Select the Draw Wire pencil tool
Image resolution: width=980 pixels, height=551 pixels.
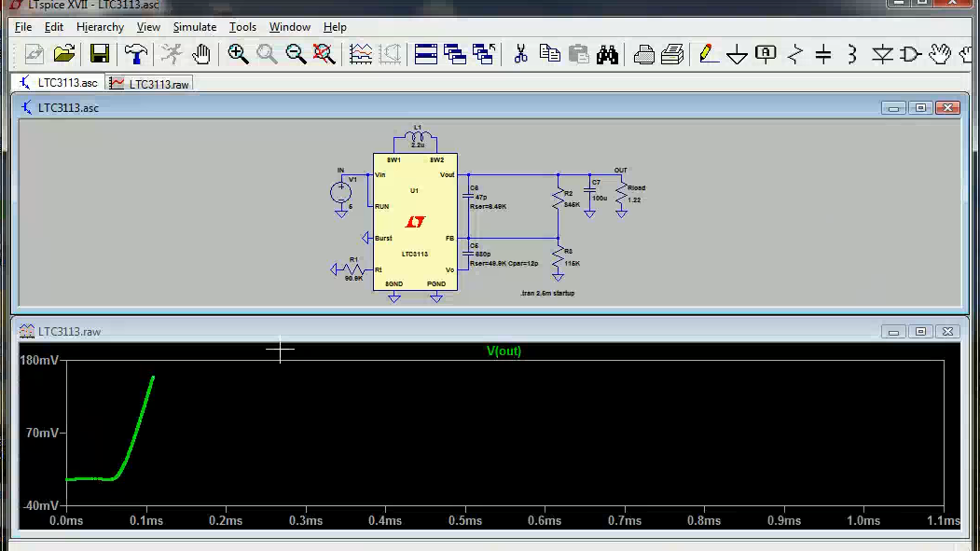(x=708, y=54)
